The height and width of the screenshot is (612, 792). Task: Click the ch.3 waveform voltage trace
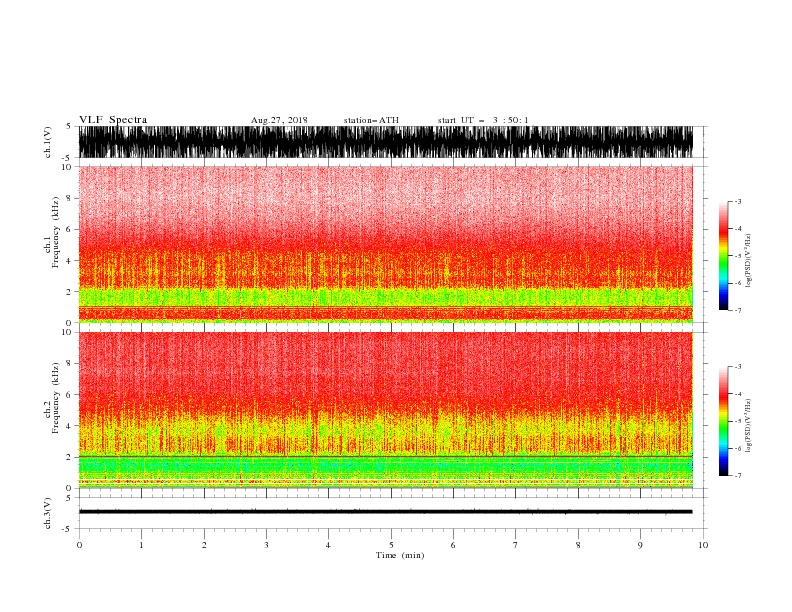pos(386,512)
